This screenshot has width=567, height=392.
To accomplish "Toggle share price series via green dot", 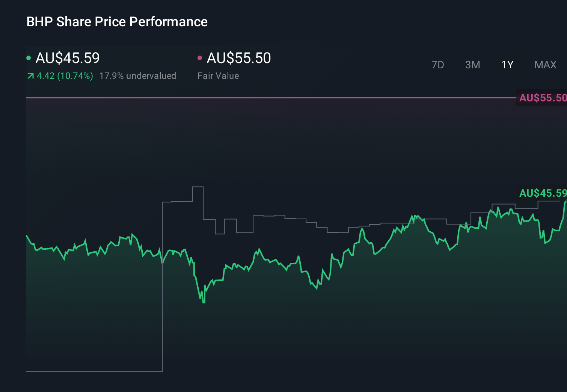I will (x=29, y=57).
